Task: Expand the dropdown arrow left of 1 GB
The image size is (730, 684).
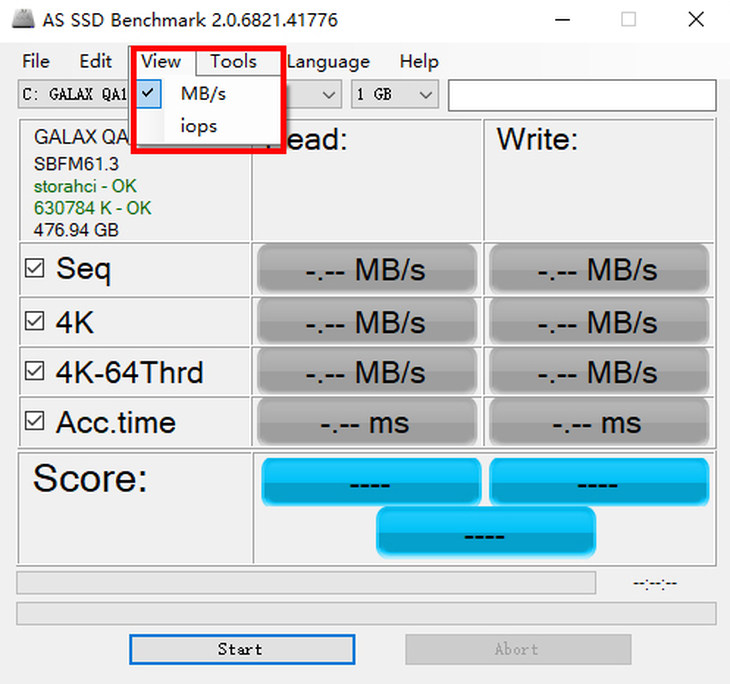Action: click(x=329, y=95)
